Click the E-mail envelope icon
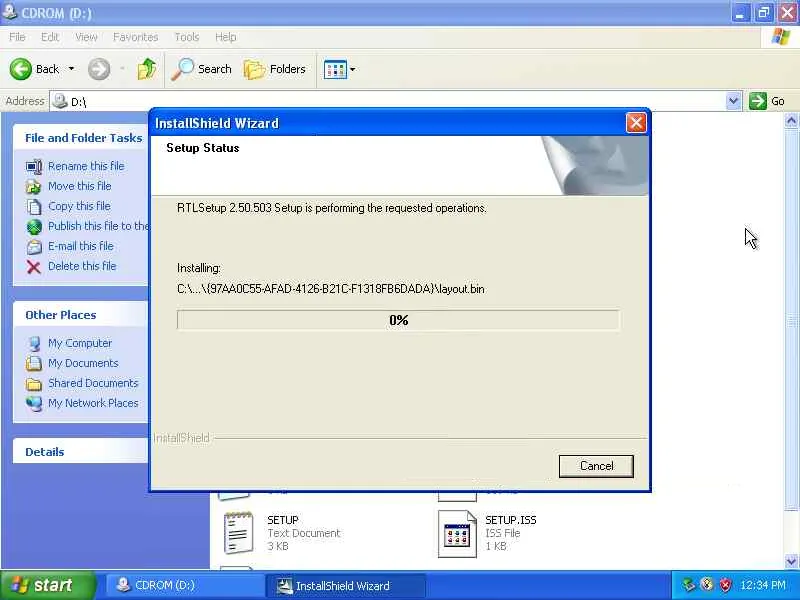800x600 pixels. 34,246
